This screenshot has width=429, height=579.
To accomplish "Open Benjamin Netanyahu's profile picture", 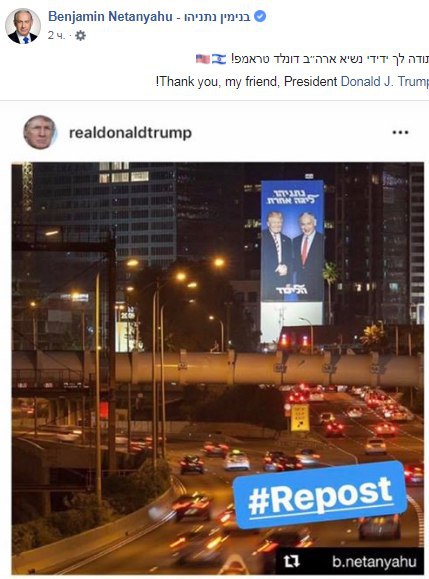I will click(x=23, y=26).
